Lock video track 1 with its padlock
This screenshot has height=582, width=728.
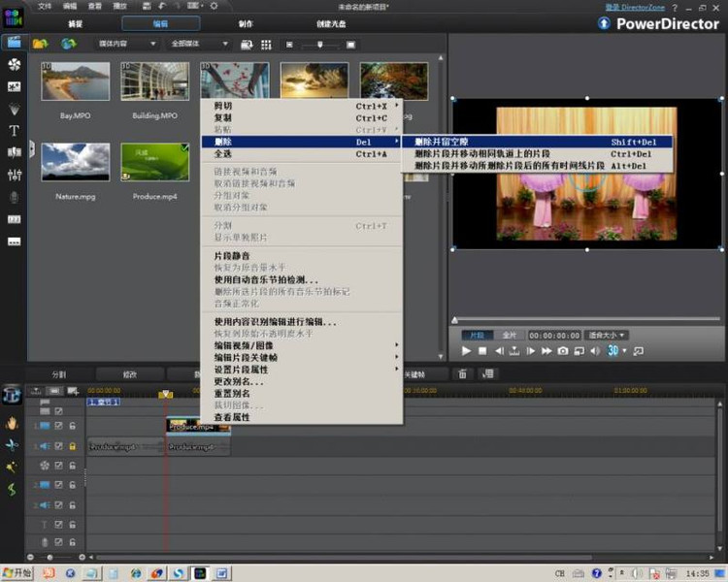(73, 426)
